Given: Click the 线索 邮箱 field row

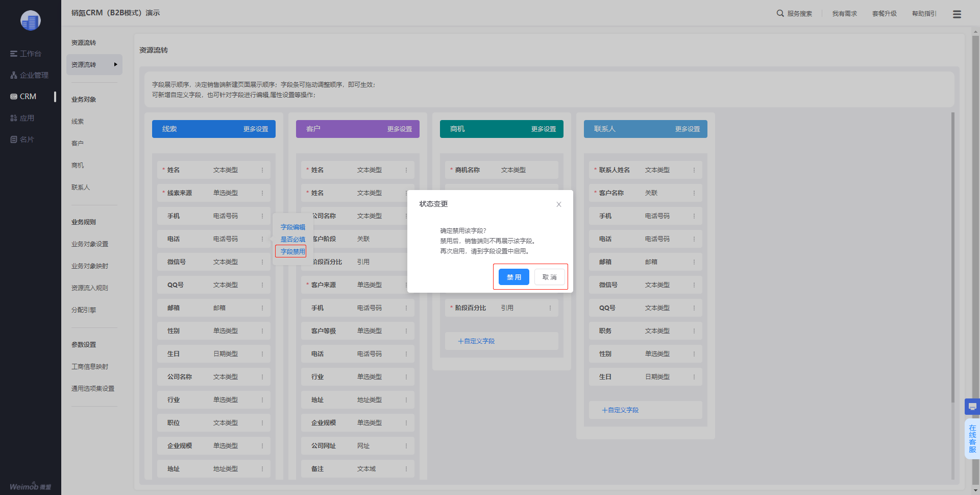Looking at the screenshot, I should (x=214, y=308).
